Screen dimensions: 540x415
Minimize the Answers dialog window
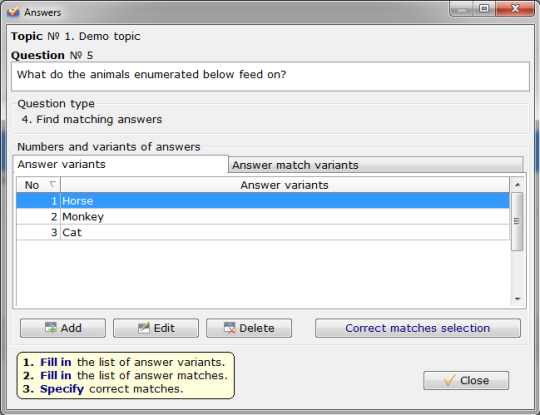[462, 9]
